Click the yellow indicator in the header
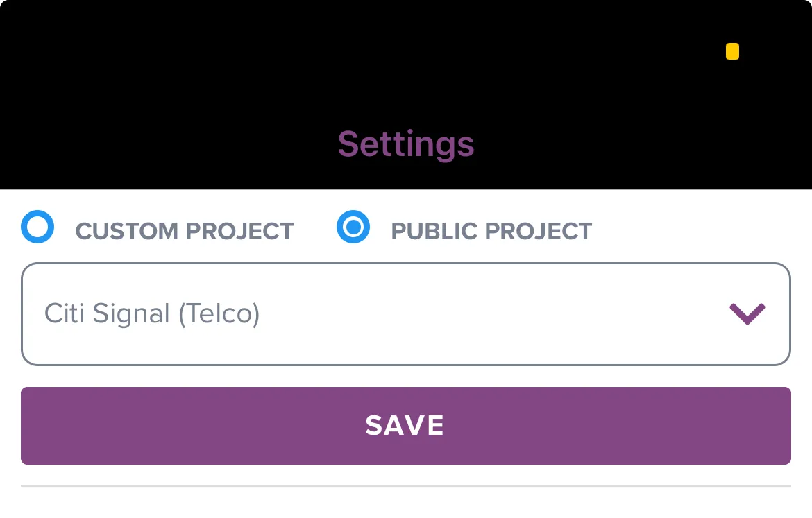 pos(732,51)
